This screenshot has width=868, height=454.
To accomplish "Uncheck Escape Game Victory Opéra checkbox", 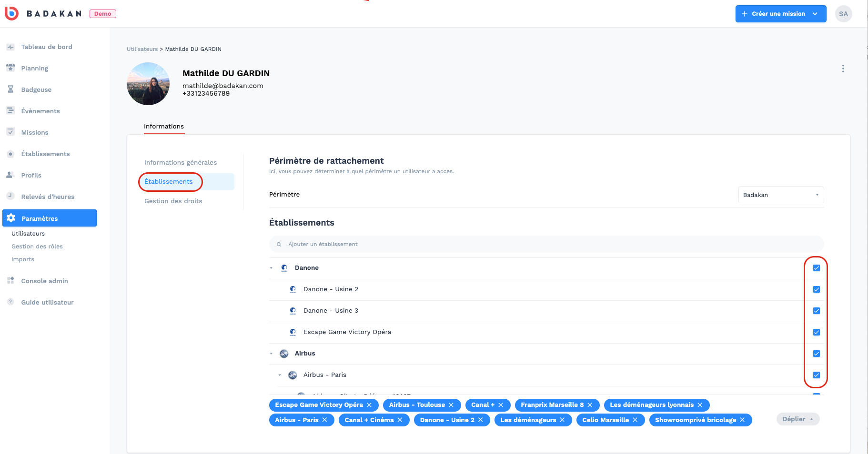I will [x=817, y=332].
